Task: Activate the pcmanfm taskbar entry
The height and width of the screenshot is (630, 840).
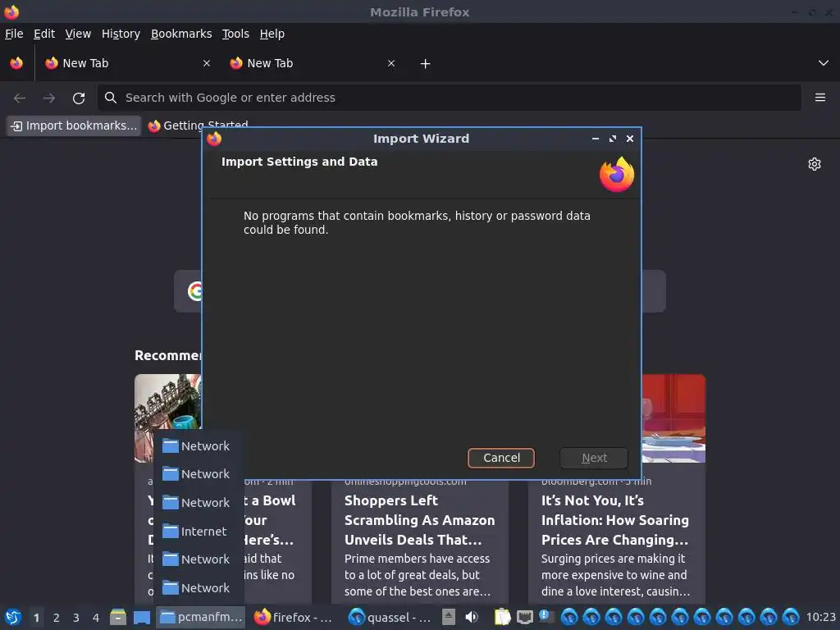Action: click(x=201, y=617)
